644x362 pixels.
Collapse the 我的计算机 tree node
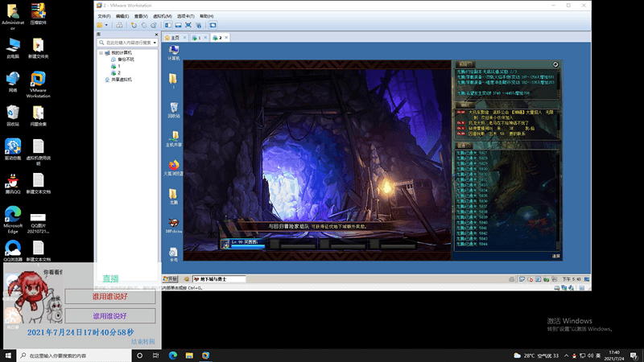tap(101, 52)
